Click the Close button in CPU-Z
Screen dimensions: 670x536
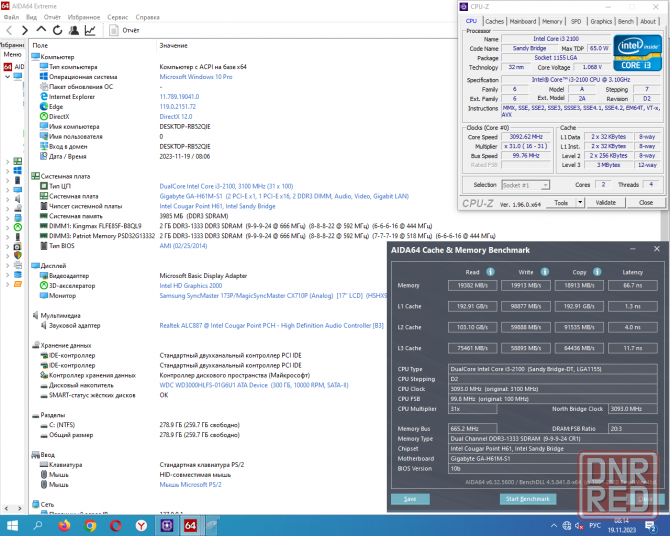point(646,203)
